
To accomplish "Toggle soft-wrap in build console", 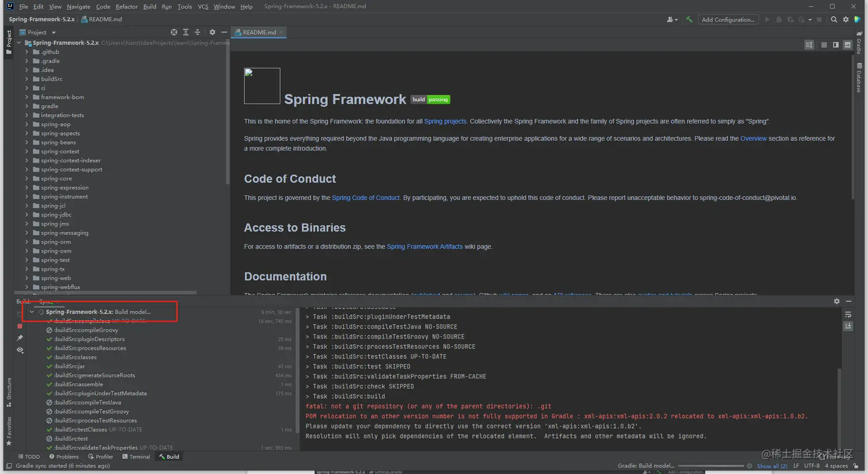I will pos(848,314).
